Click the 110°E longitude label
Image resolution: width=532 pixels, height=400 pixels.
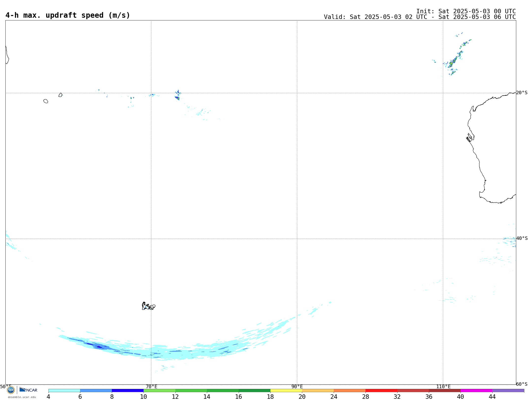(x=443, y=387)
